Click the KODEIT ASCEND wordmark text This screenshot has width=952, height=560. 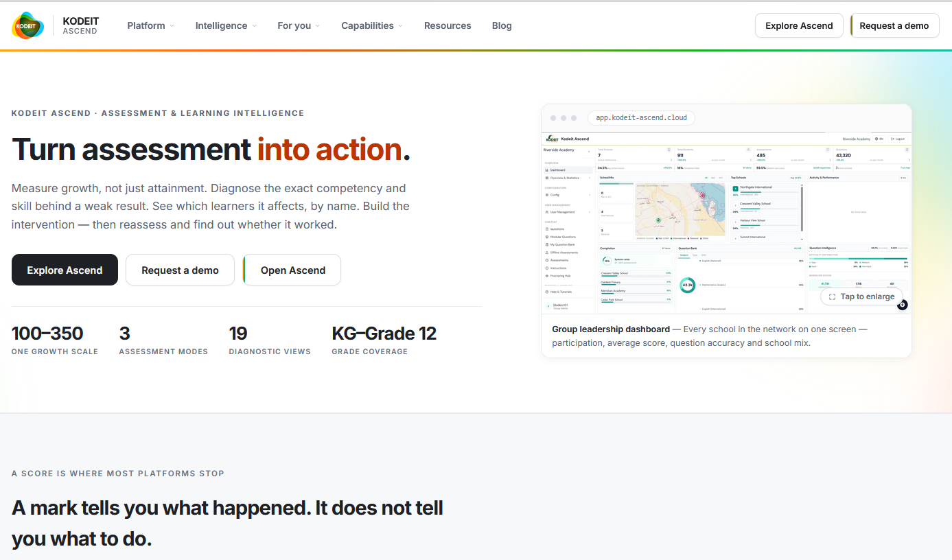tap(80, 26)
